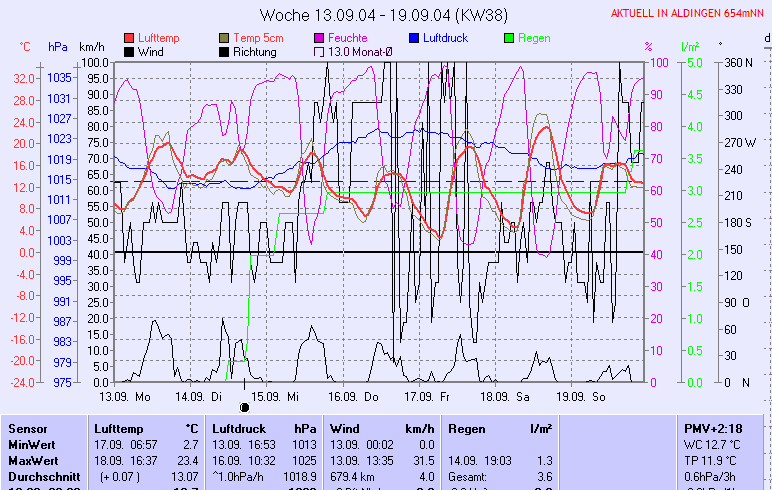
Task: Click the green Regen legend square
Action: (x=510, y=38)
